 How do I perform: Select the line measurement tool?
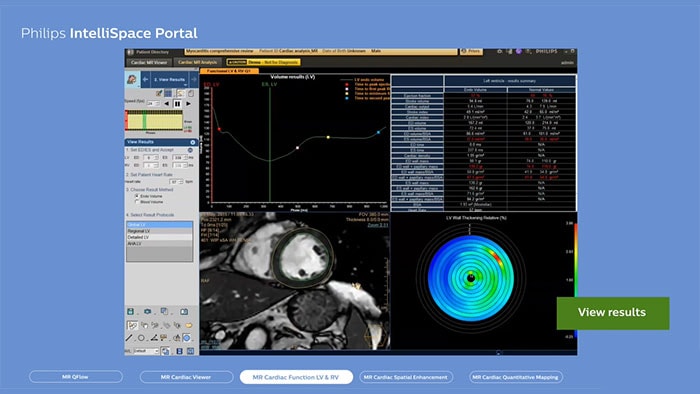tap(129, 338)
